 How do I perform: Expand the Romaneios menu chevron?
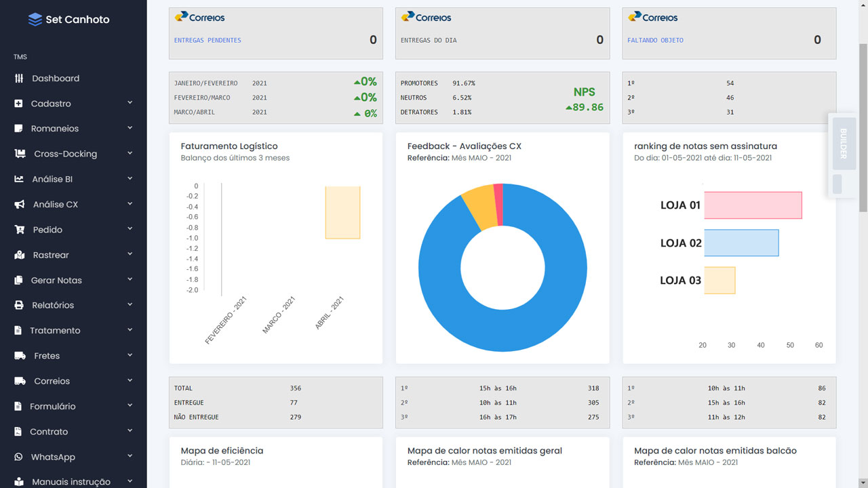point(130,128)
